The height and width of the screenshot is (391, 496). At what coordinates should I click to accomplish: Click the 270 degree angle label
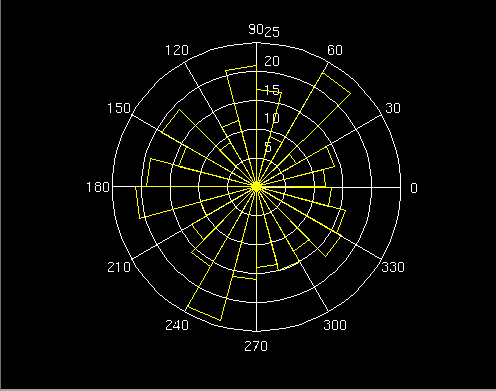point(256,346)
